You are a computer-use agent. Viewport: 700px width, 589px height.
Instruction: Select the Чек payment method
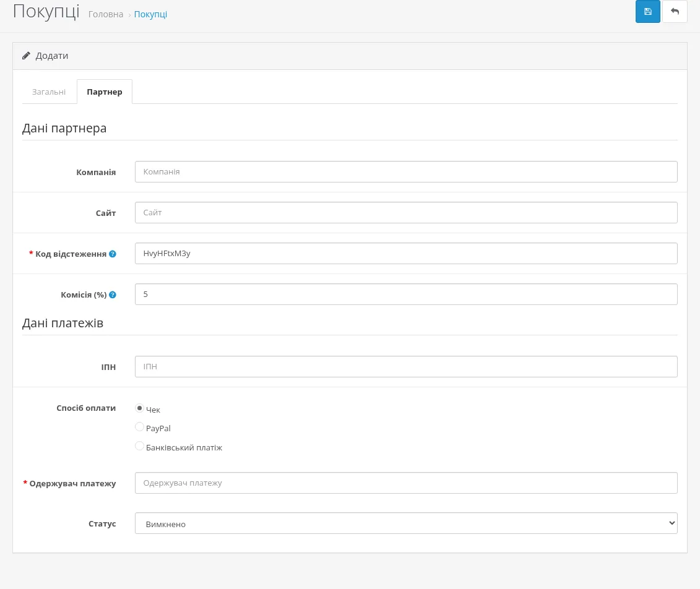click(140, 408)
